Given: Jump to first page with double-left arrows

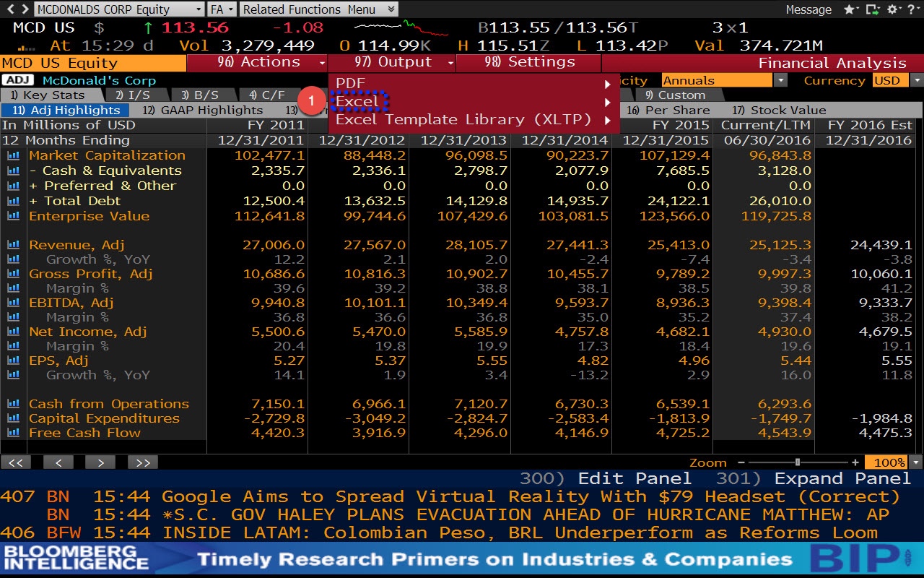Looking at the screenshot, I should tap(16, 462).
